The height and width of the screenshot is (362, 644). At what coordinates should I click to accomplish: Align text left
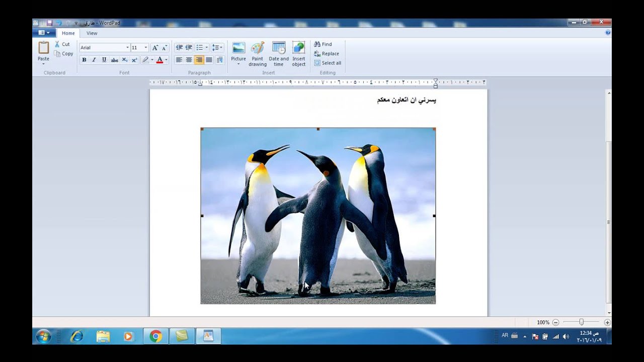[x=179, y=60]
